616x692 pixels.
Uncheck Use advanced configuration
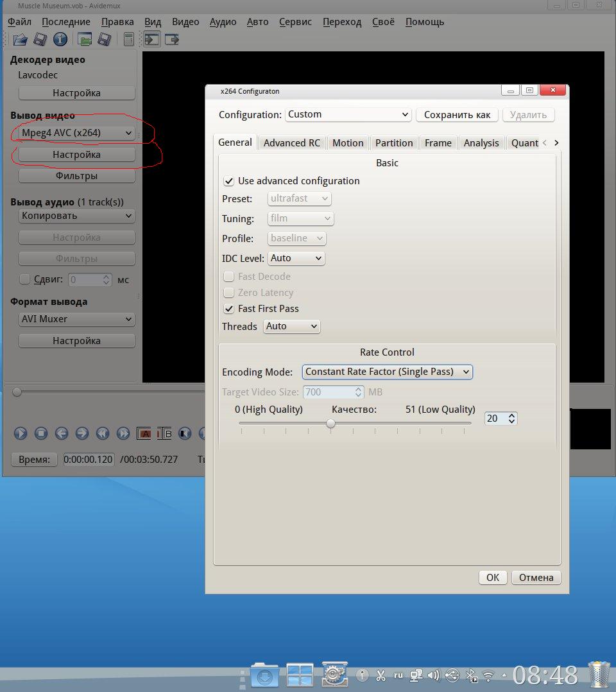tap(229, 181)
